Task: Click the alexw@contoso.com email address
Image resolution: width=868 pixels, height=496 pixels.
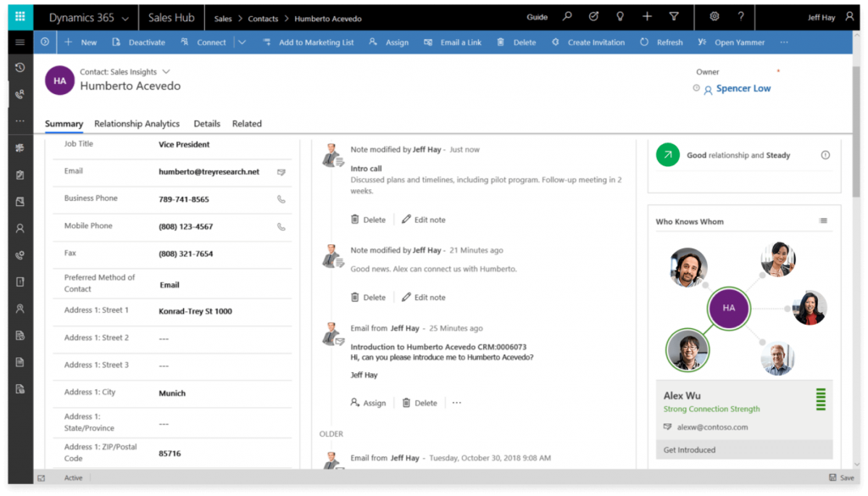Action: click(712, 426)
